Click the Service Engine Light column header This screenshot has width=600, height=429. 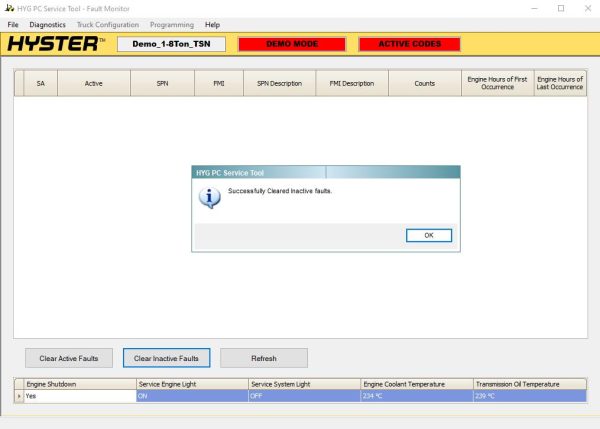[x=192, y=384]
